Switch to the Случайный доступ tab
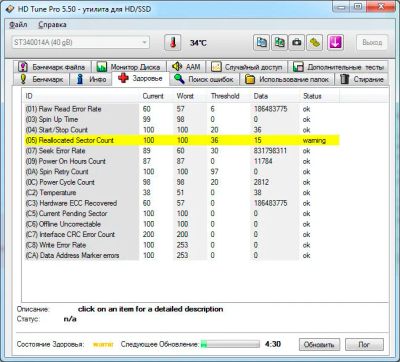The image size is (400, 362). [247, 67]
